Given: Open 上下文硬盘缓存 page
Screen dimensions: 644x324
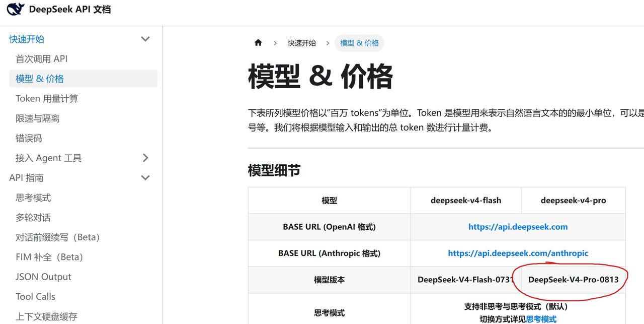Looking at the screenshot, I should [x=46, y=316].
